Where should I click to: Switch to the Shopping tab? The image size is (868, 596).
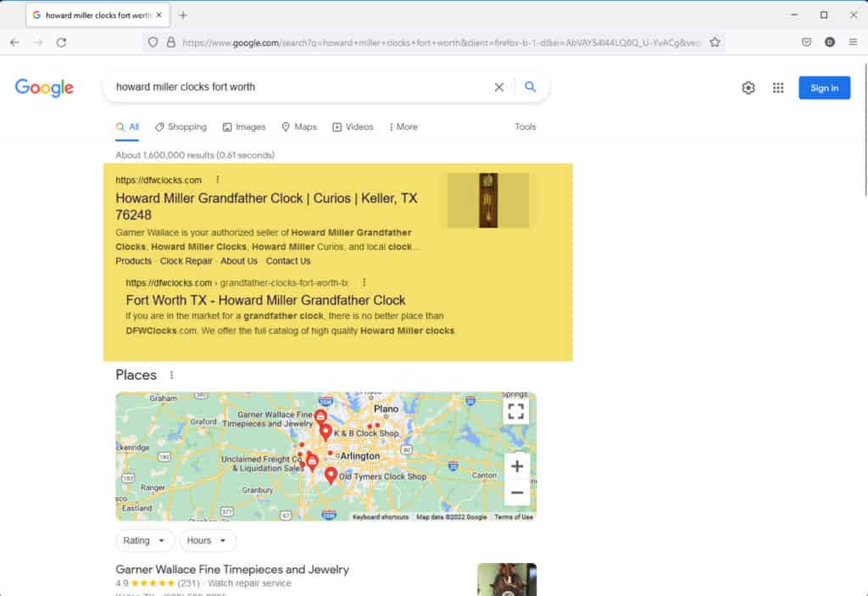coord(181,127)
